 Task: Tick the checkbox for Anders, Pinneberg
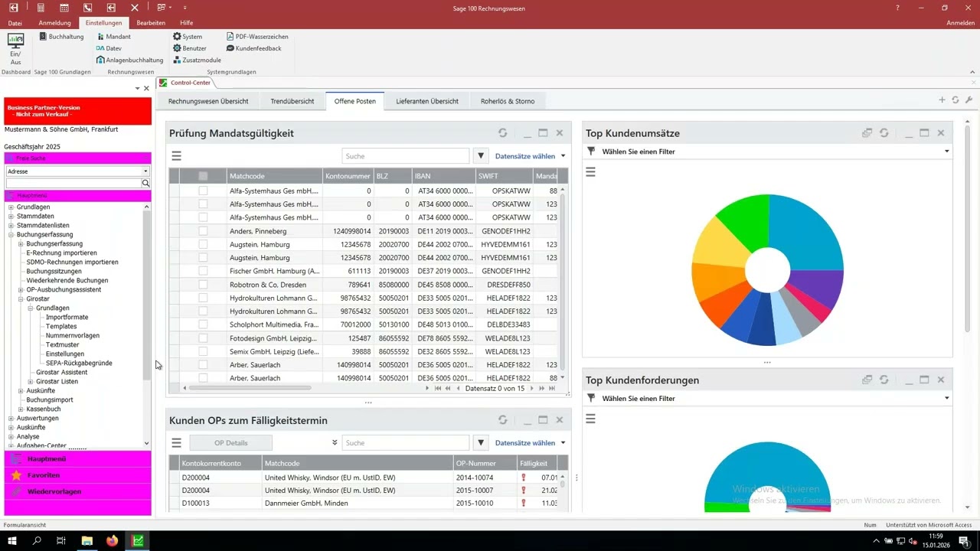pyautogui.click(x=203, y=231)
